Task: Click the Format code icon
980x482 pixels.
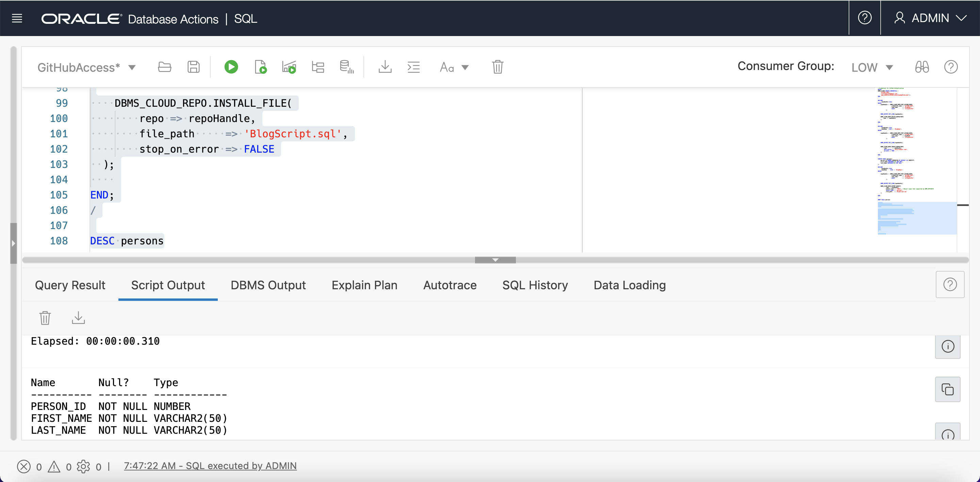Action: pos(413,67)
